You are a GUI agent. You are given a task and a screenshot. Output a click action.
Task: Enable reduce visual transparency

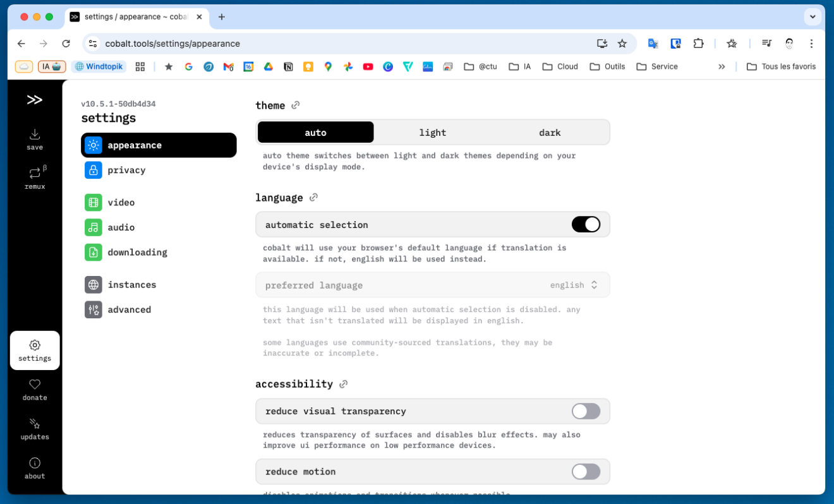586,411
